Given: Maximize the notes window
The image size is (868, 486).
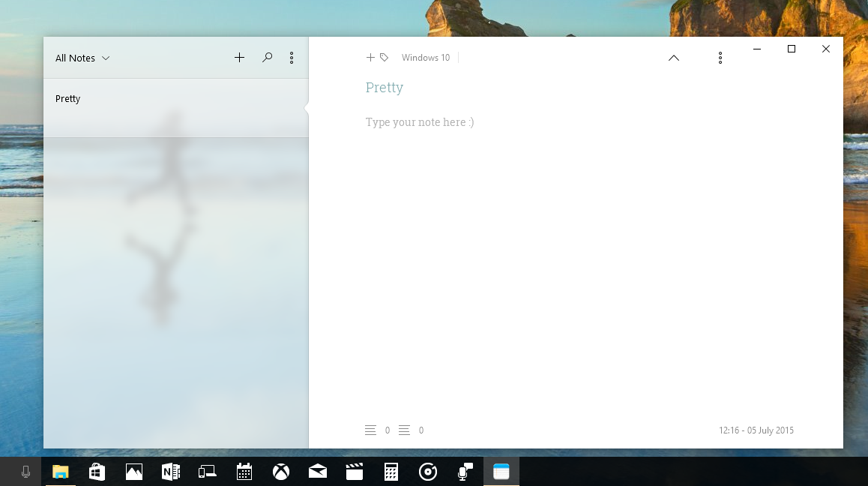Looking at the screenshot, I should point(792,49).
